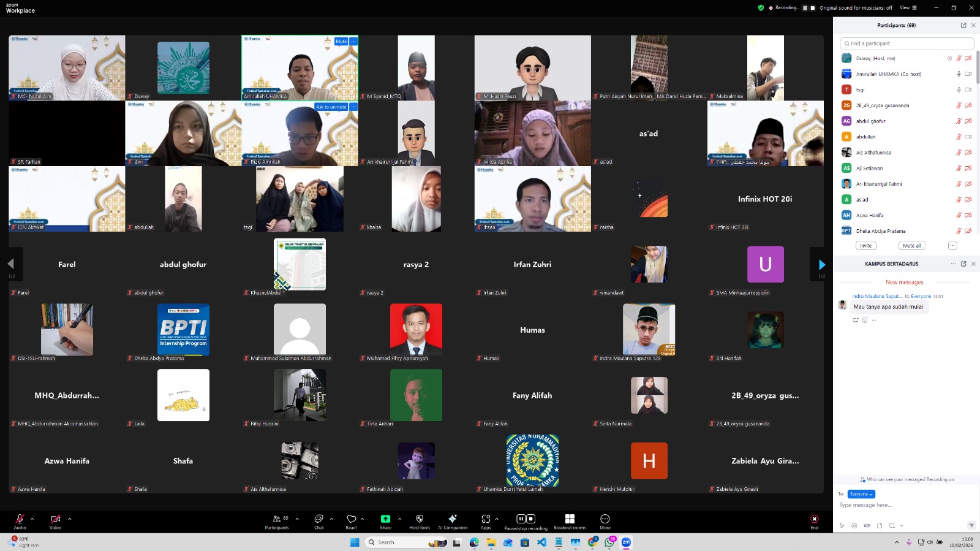Open the View menu at top

pos(908,8)
